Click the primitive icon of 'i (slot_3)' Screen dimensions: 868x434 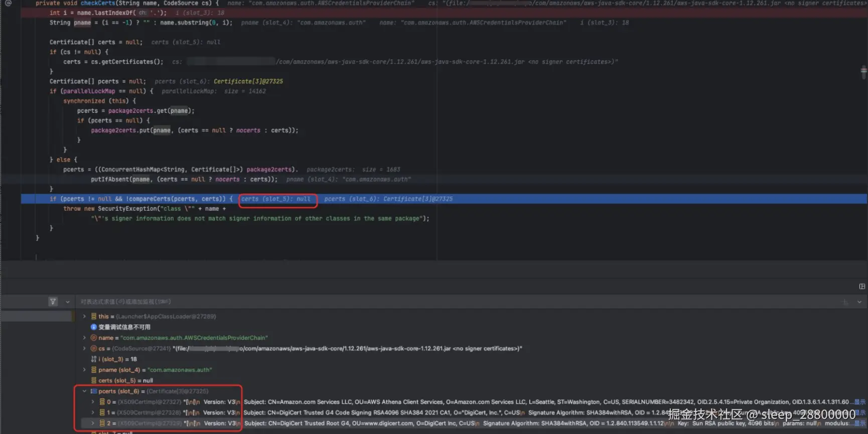pyautogui.click(x=93, y=359)
